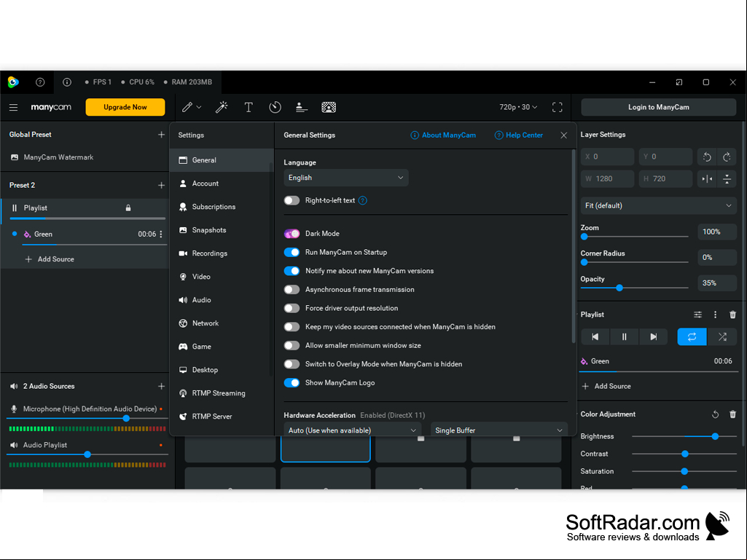Skip to previous playlist item
747x560 pixels.
[x=595, y=336]
